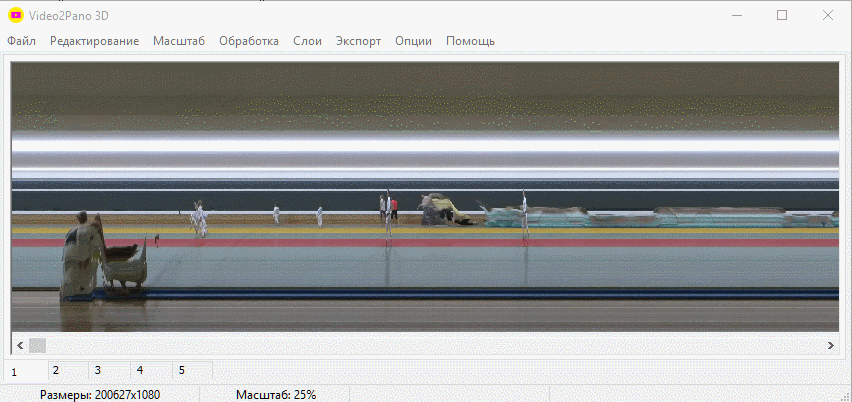This screenshot has width=852, height=402.
Task: Open the Слои menu
Action: pos(308,41)
